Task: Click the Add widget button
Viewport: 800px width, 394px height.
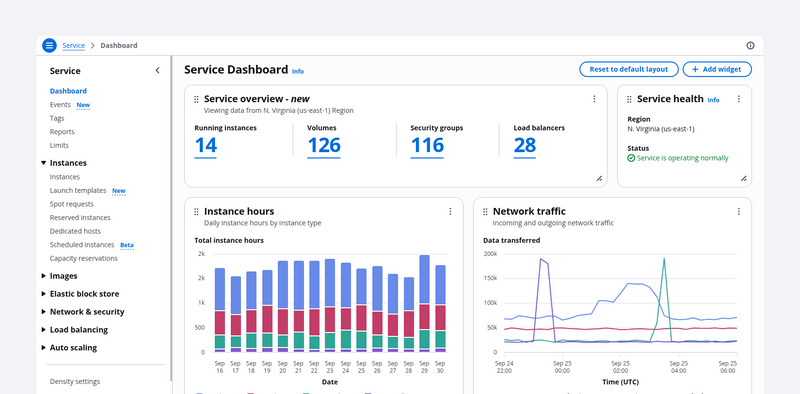Action: click(717, 69)
